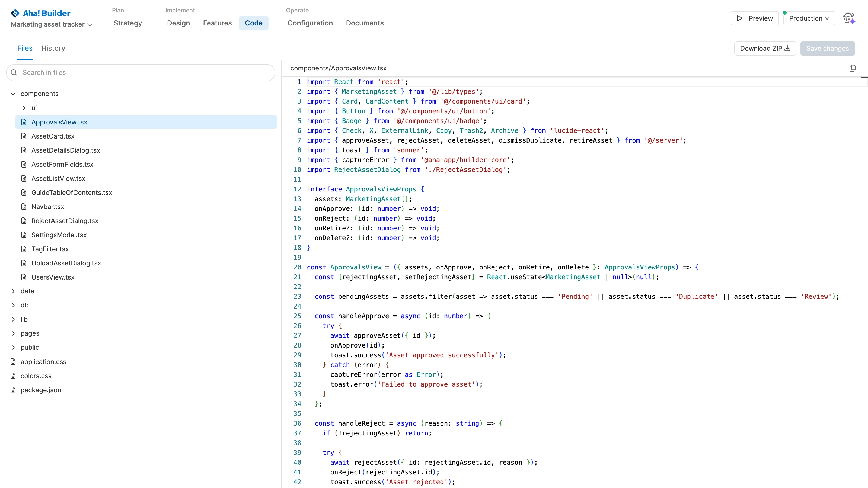Viewport: 868px width, 488px height.
Task: Open the Documents section
Action: 365,23
